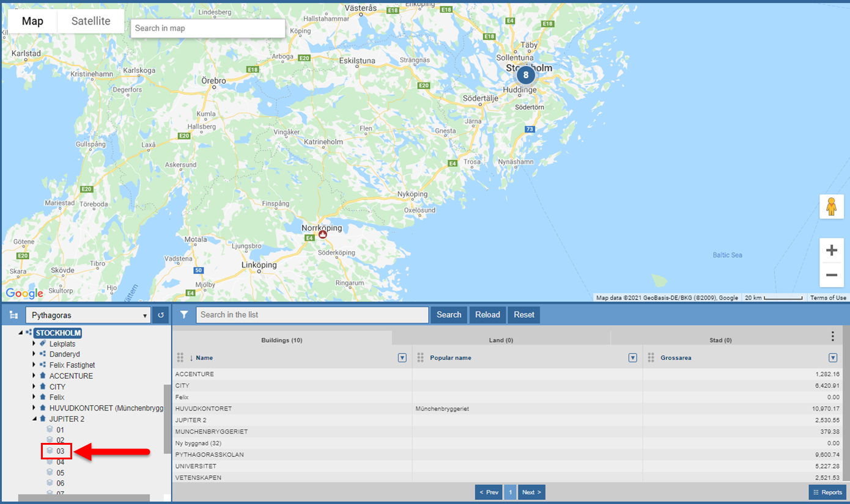
Task: Click the Search in the list field
Action: point(312,315)
